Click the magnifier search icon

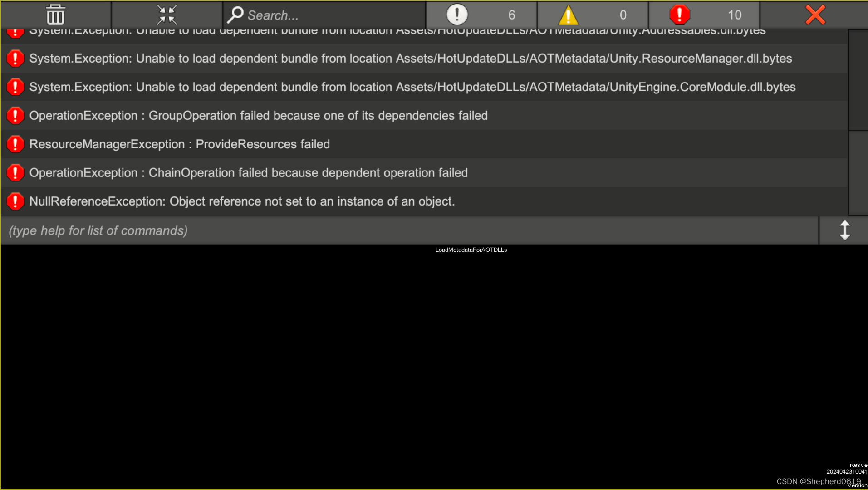click(235, 15)
